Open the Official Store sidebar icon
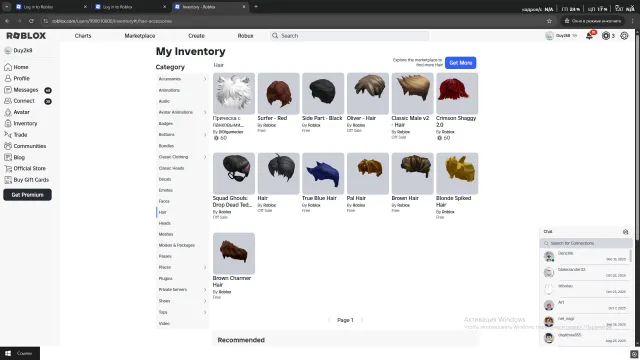This screenshot has height=360, width=640. [x=8, y=169]
